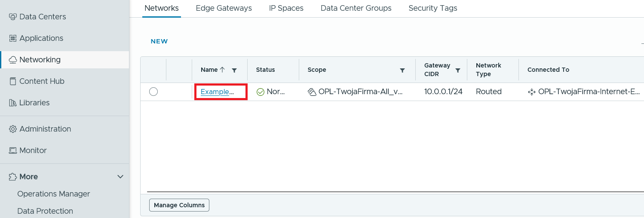Open the Name column filter
Viewport: 644px width, 218px height.
[x=234, y=70]
